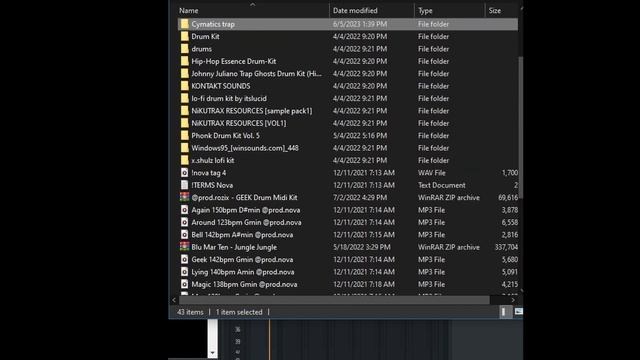Click the '1 item selected' status text
The height and width of the screenshot is (360, 640).
(239, 312)
